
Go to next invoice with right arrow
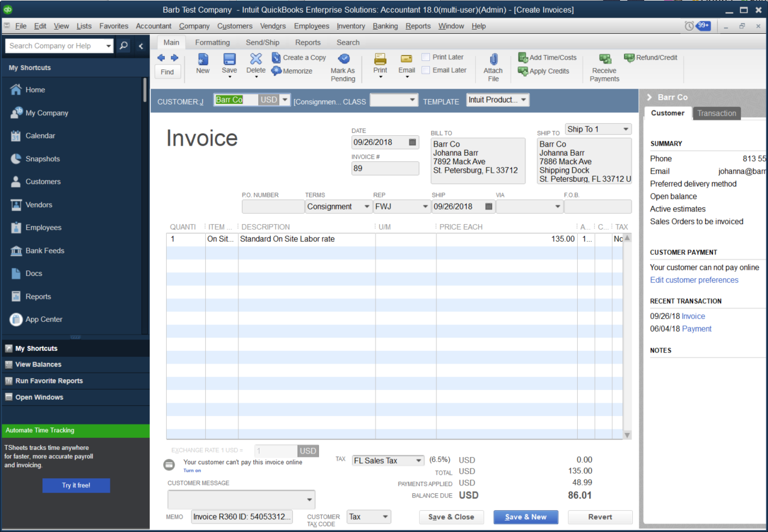coord(174,58)
